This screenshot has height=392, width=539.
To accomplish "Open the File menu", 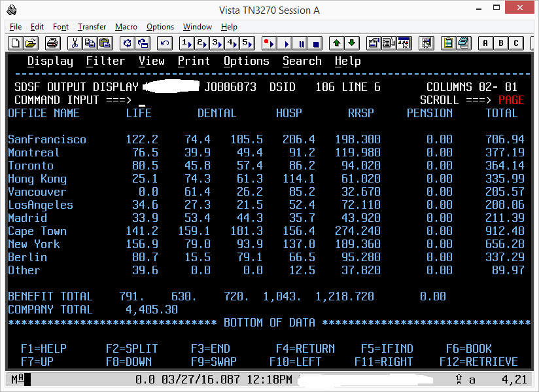I will (16, 27).
